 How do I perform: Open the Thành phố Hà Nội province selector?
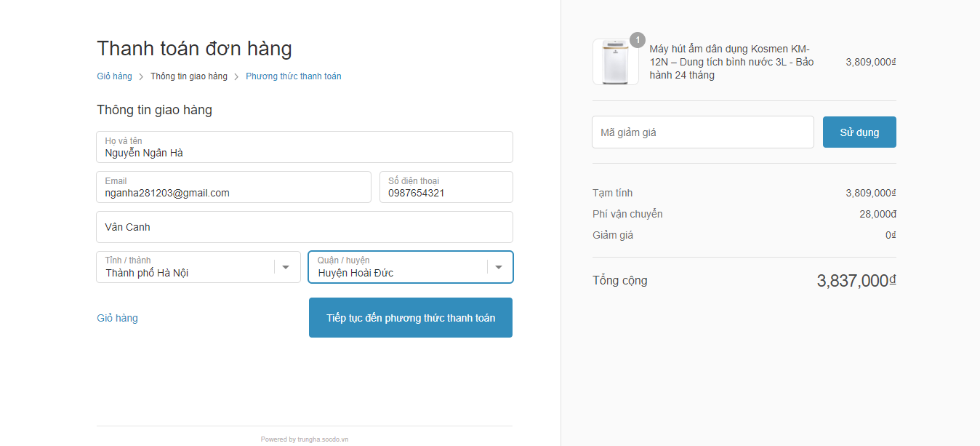click(185, 267)
